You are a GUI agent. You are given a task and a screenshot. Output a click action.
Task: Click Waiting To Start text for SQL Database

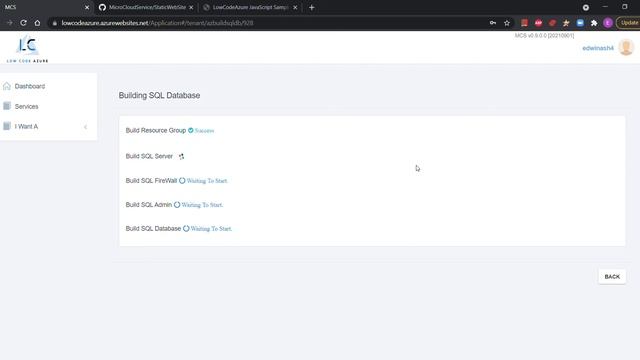[x=211, y=229]
